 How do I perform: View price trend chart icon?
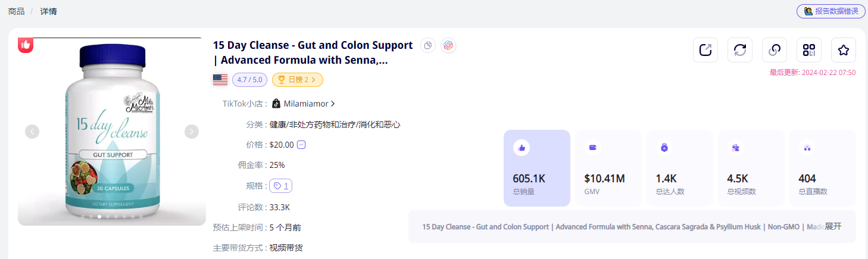(x=301, y=145)
